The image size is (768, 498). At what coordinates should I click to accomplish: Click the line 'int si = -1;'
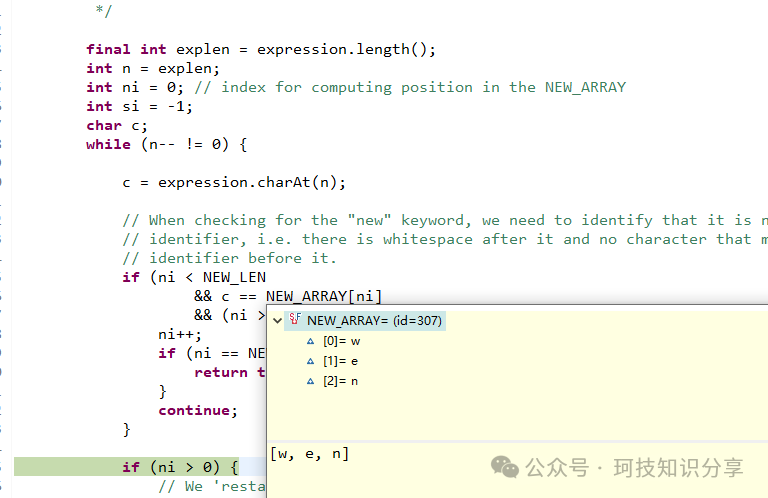(x=140, y=107)
